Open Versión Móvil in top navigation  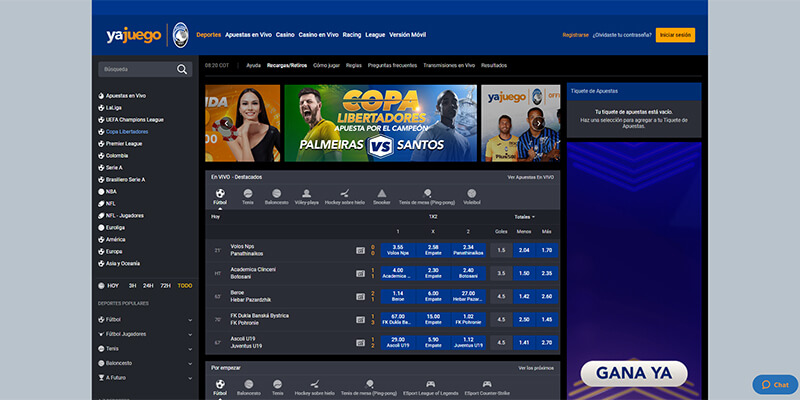[x=407, y=35]
